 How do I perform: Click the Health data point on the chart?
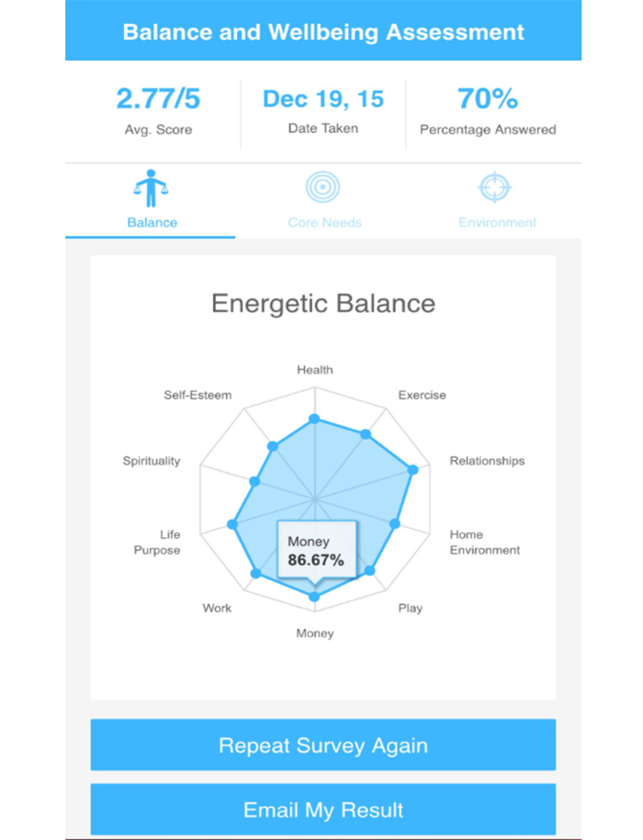pos(316,419)
